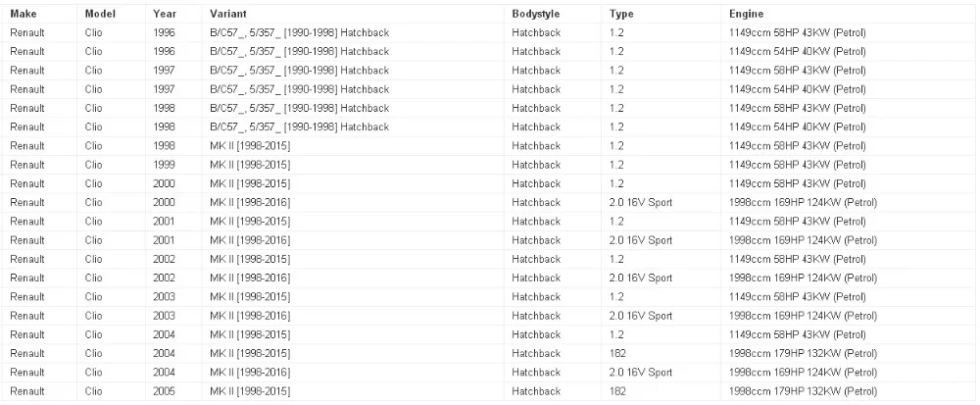The image size is (980, 405).
Task: Click the 182 type in the 2004 row
Action: click(x=617, y=353)
